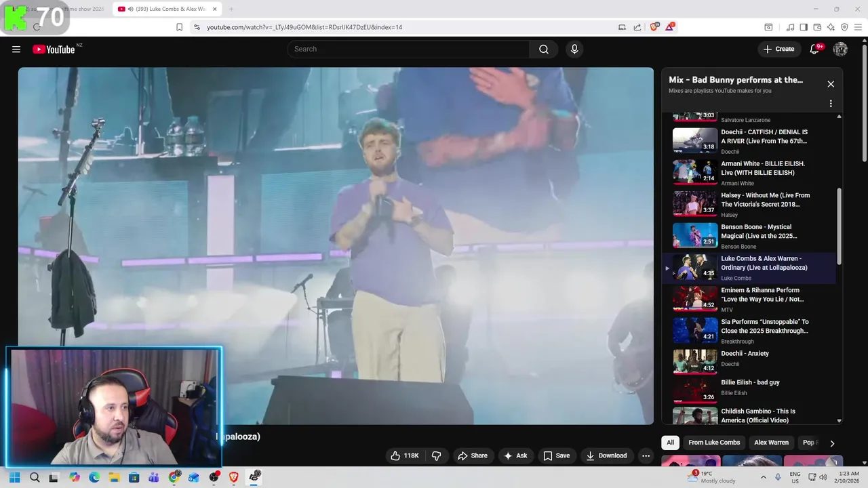
Task: Open the three-dot more actions below video
Action: coord(646,455)
